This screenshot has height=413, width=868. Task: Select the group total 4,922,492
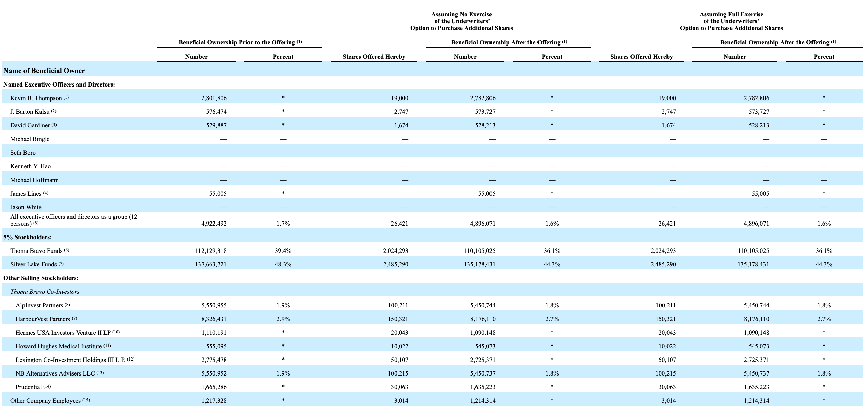point(214,224)
